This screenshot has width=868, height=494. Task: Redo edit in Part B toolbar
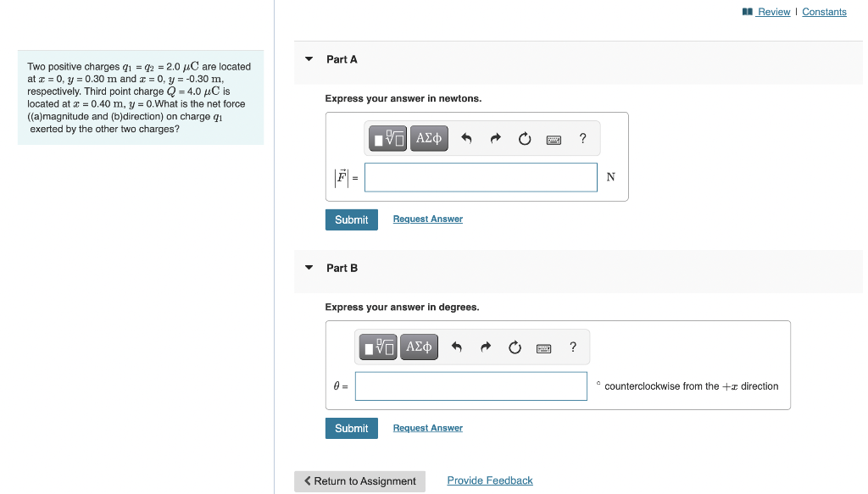[486, 347]
